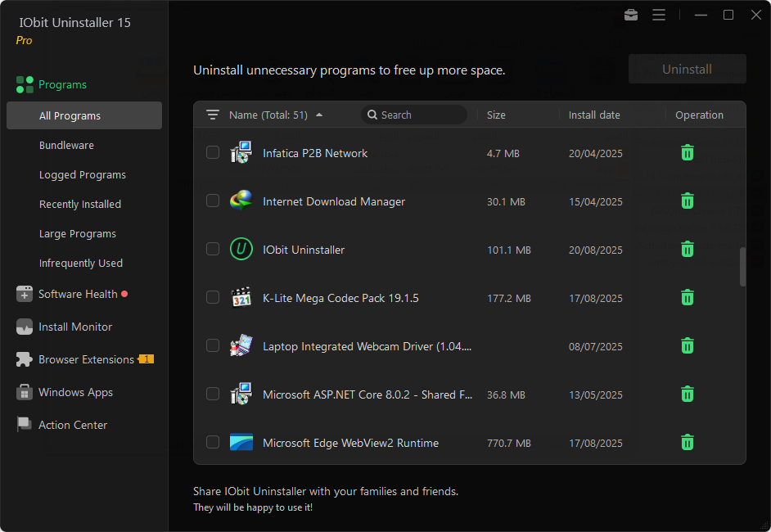Open Recently Installed section
Viewport: 771px width, 532px height.
[80, 205]
